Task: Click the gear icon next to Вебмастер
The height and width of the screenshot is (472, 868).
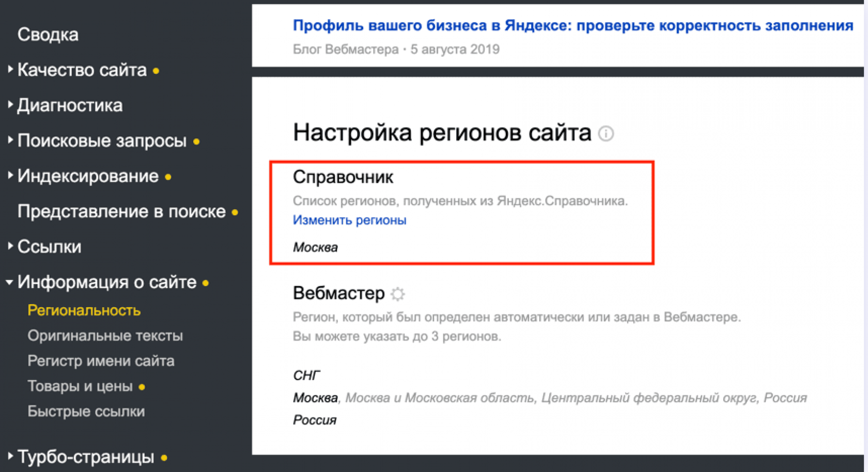Action: (x=397, y=294)
